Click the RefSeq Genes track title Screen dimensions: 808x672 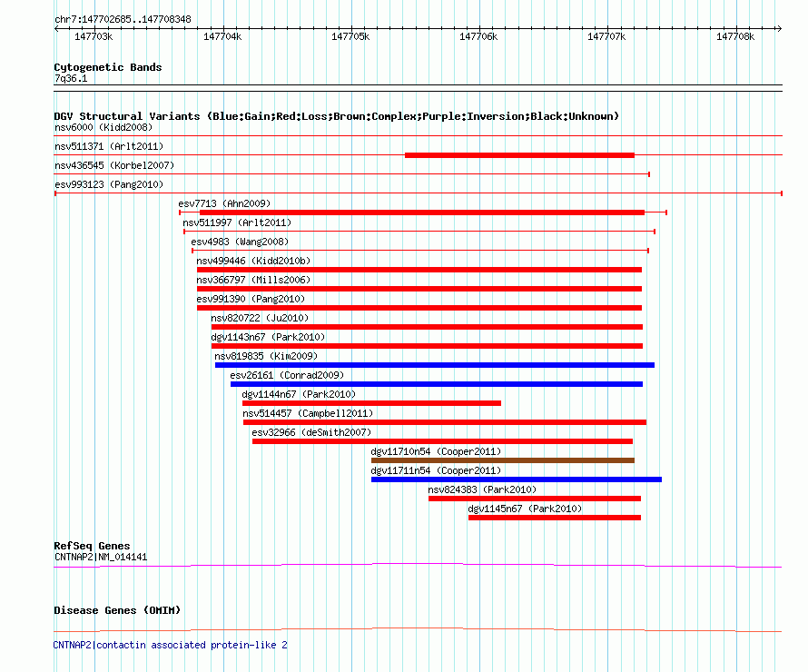point(92,547)
